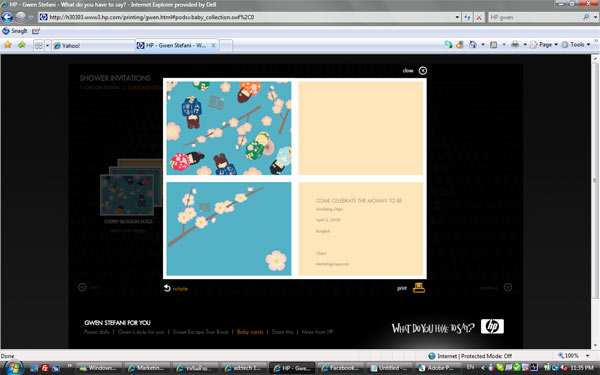This screenshot has height=375, width=600.
Task: Click the stop loading X button
Action: coord(479,17)
